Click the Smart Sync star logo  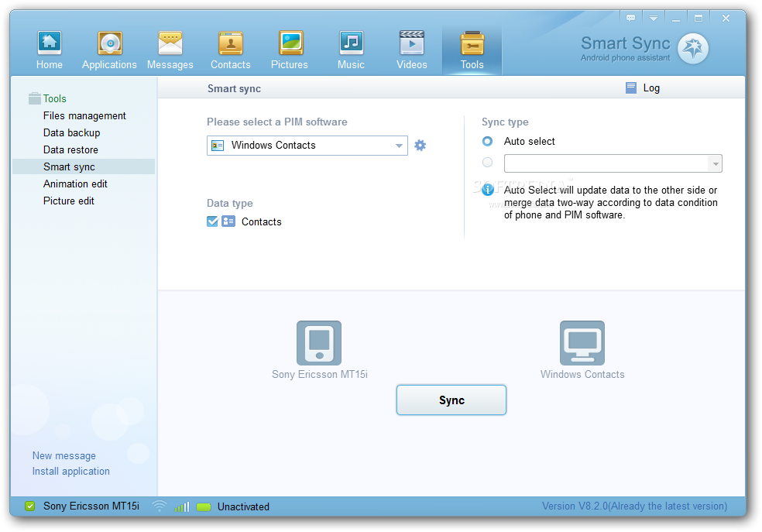click(693, 49)
